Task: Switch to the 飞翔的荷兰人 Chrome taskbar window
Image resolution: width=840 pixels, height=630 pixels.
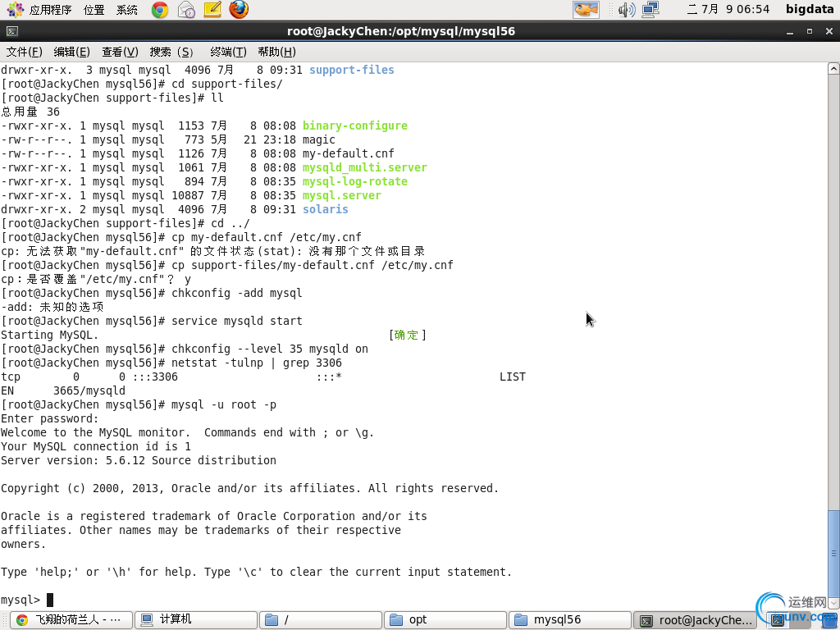Action: [x=71, y=620]
